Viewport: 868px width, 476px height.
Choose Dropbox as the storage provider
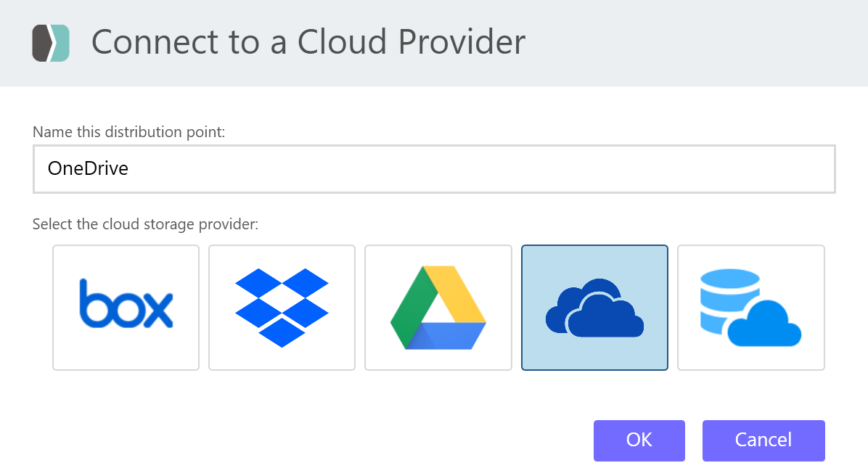[x=282, y=308]
